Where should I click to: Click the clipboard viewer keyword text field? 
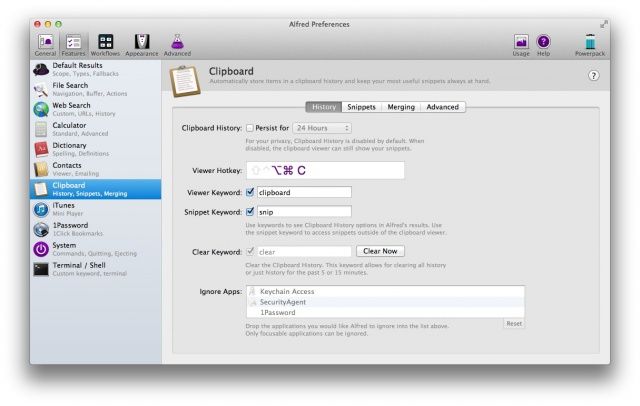point(304,192)
